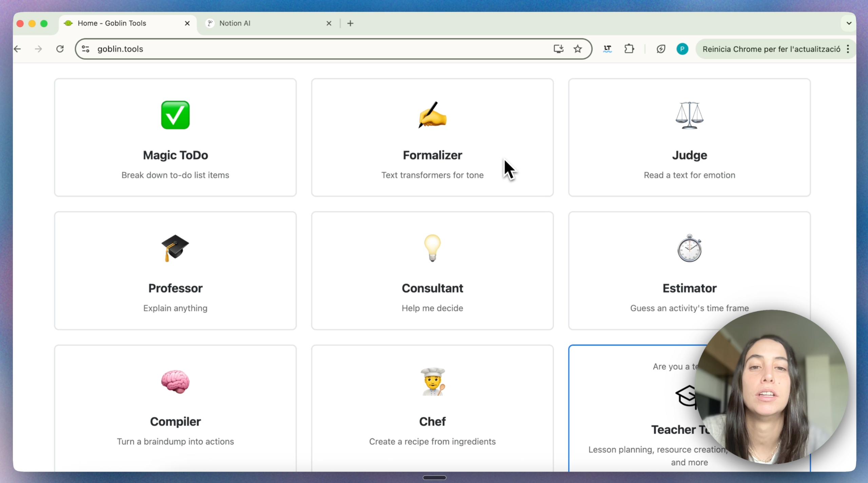
Task: Click the install app icon in the address bar
Action: [x=558, y=49]
